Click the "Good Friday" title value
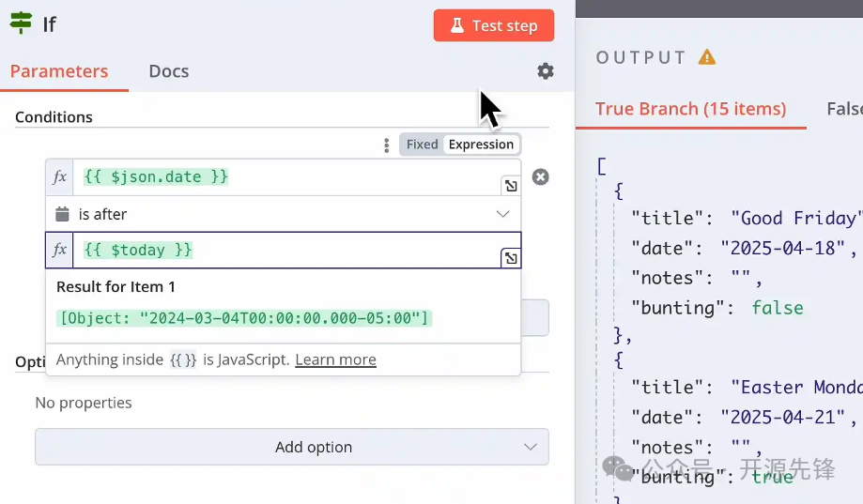The image size is (863, 504). tap(796, 219)
